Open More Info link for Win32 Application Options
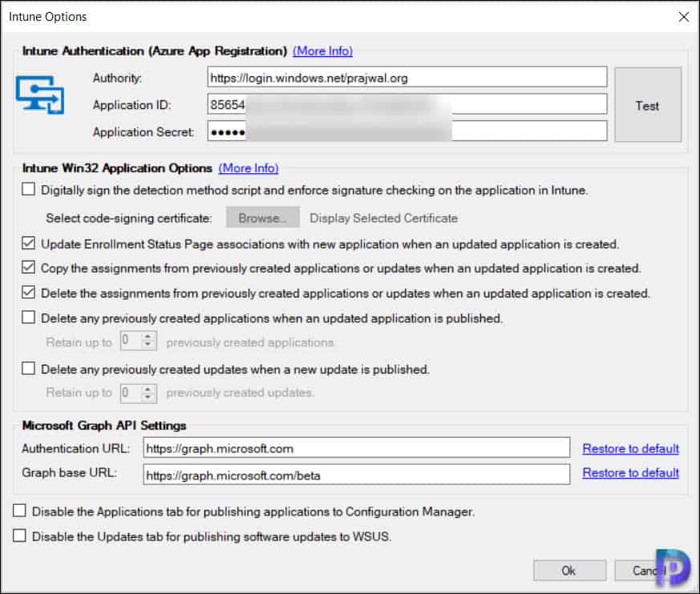The height and width of the screenshot is (594, 700). coord(249,168)
